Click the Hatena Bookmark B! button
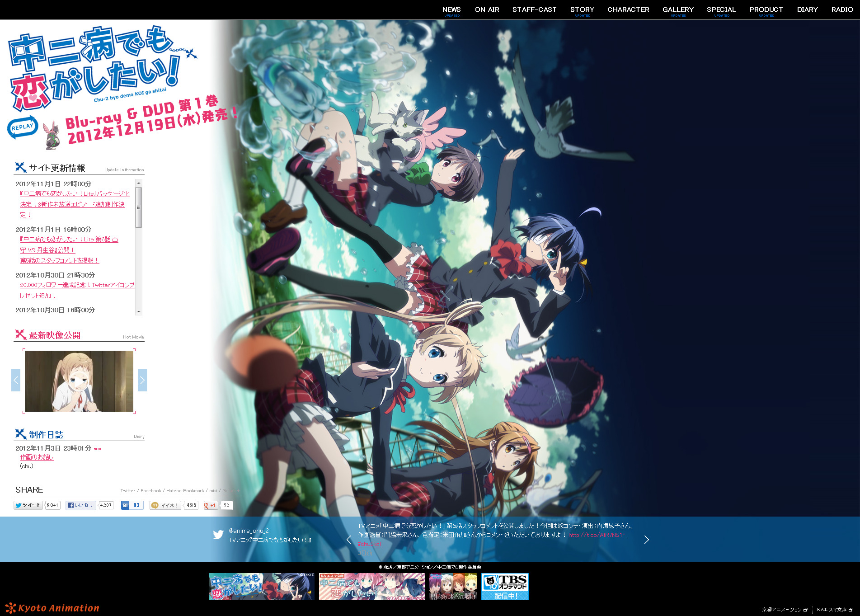This screenshot has height=616, width=860. pos(125,505)
